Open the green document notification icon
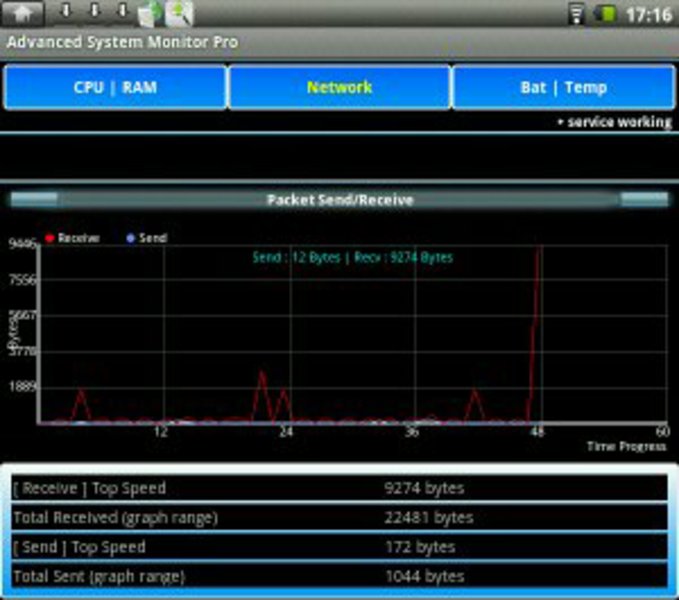The height and width of the screenshot is (600, 679). (x=150, y=14)
